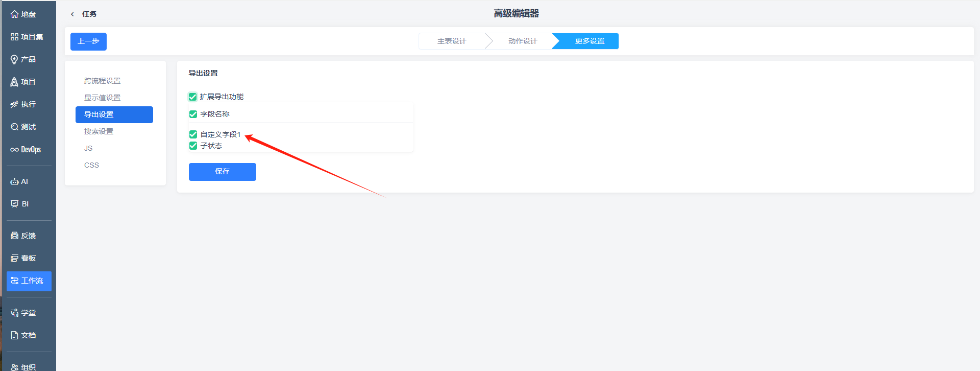Open the 学堂 academy icon
Image resolution: width=980 pixels, height=371 pixels.
pyautogui.click(x=14, y=313)
